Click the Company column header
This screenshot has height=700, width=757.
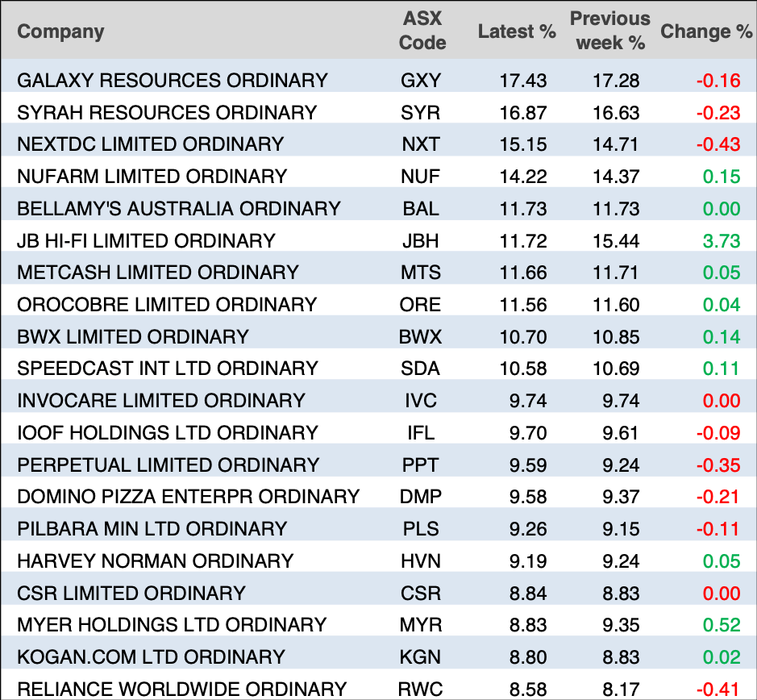61,32
